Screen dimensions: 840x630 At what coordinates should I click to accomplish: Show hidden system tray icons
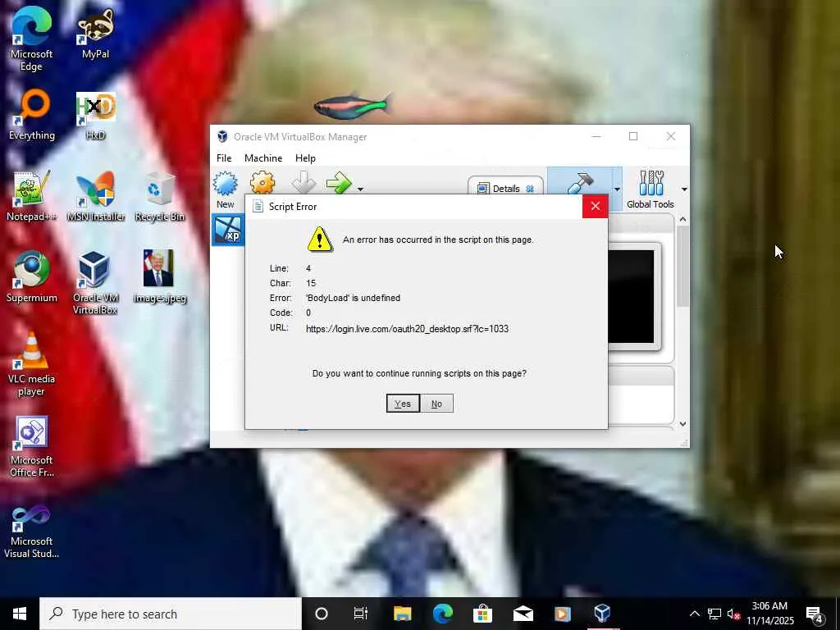pos(694,614)
